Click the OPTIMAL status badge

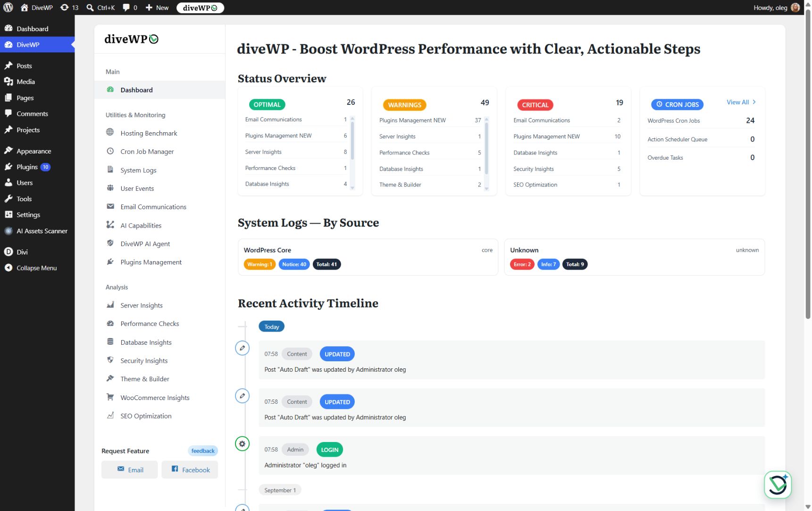tap(267, 104)
